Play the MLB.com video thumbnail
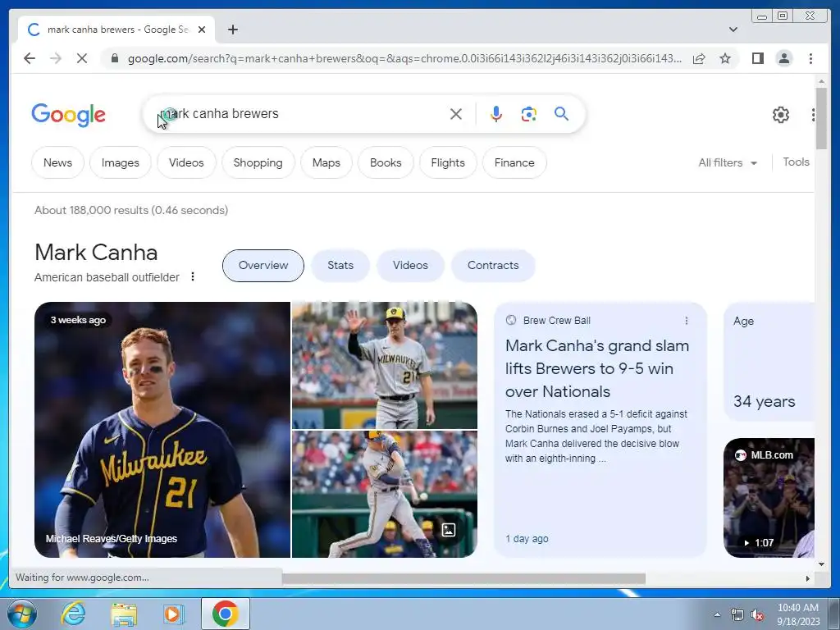 [x=769, y=498]
